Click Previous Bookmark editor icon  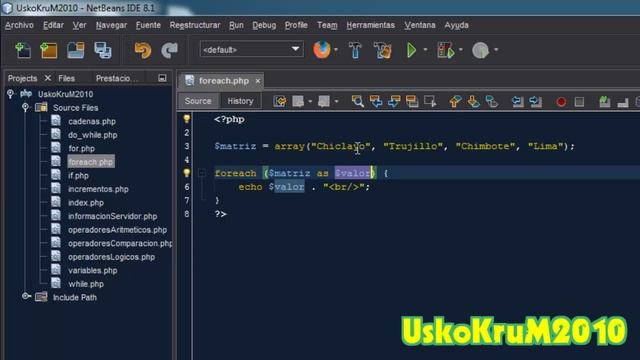coord(455,101)
